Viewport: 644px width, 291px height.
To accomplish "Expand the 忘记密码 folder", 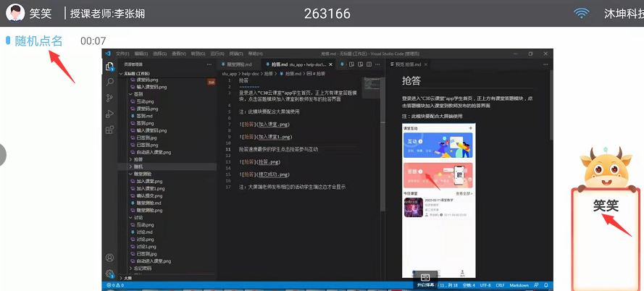I will (x=138, y=268).
